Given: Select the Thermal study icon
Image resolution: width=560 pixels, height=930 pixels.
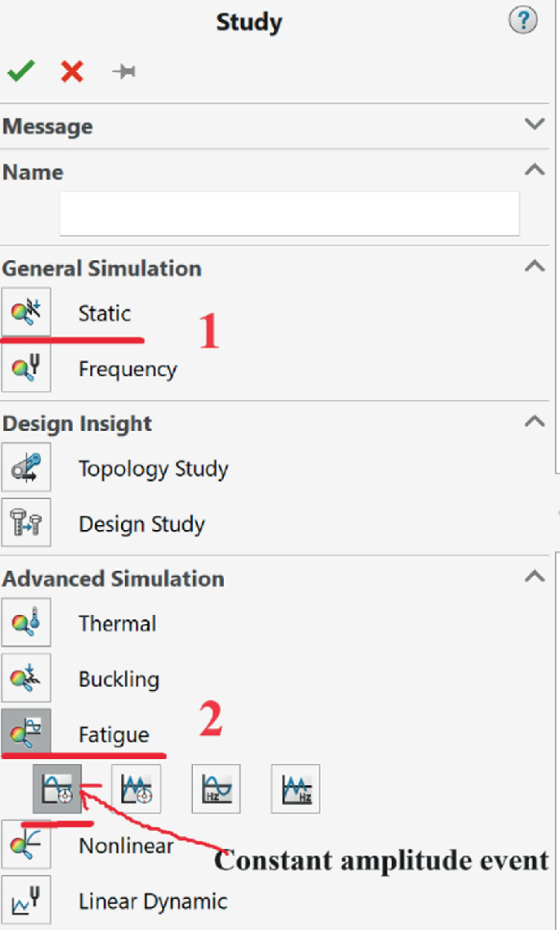Looking at the screenshot, I should tap(25, 622).
